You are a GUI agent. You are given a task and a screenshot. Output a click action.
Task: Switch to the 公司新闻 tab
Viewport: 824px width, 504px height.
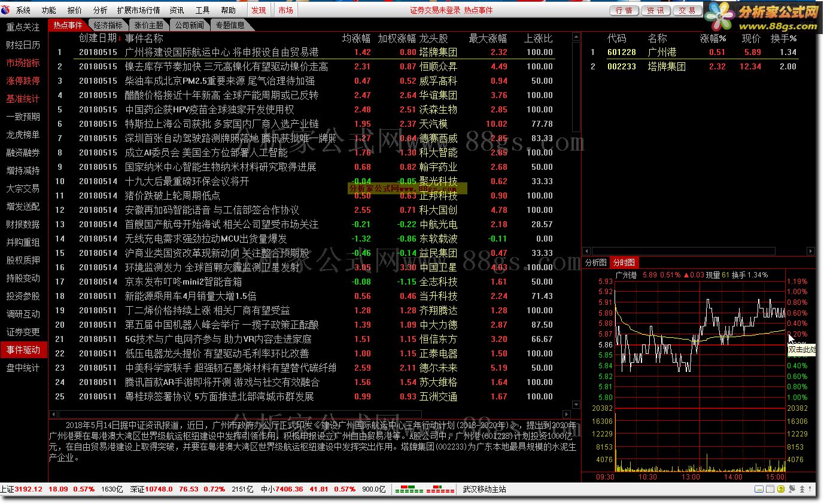pyautogui.click(x=190, y=25)
